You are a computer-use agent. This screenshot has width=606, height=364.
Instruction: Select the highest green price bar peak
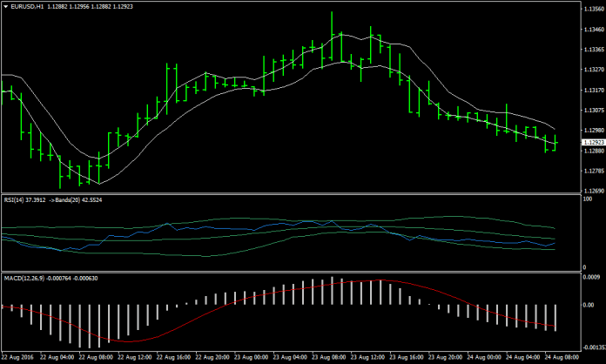tap(332, 15)
